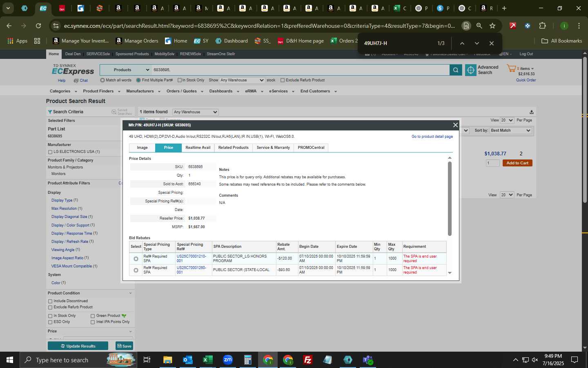Screen dimensions: 588x368
Task: Open the D&H Home page bookmark
Action: point(301,41)
